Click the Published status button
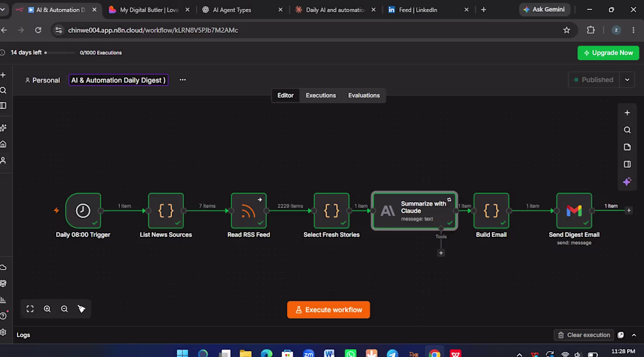 pos(594,80)
